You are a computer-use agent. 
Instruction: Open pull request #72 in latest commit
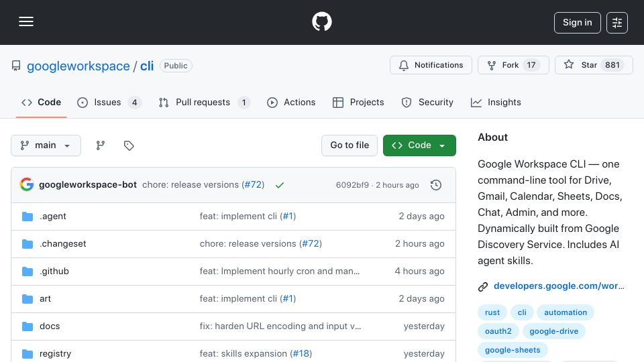(253, 185)
